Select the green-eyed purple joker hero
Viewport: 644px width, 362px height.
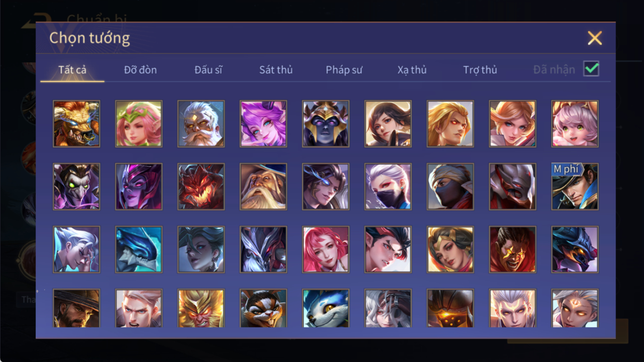point(76,187)
